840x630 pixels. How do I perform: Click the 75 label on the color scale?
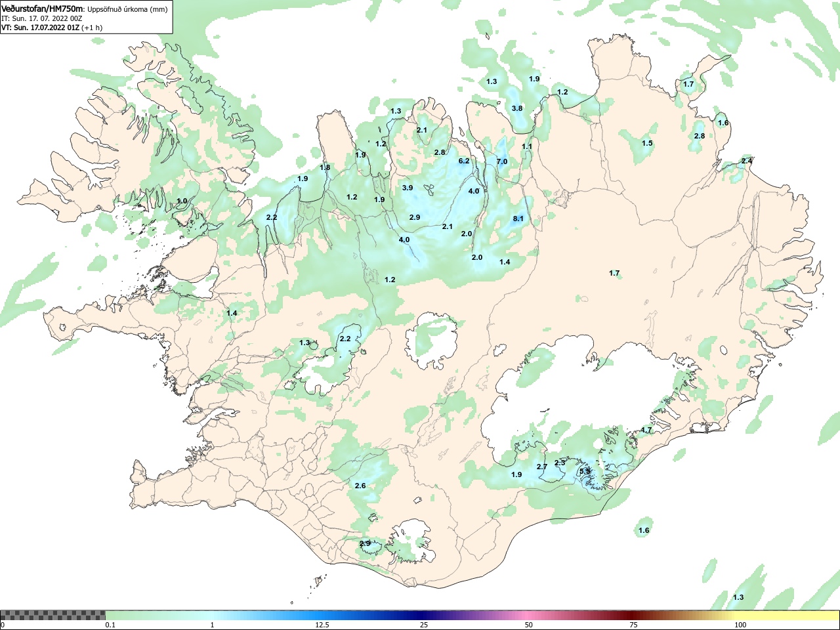pyautogui.click(x=633, y=625)
